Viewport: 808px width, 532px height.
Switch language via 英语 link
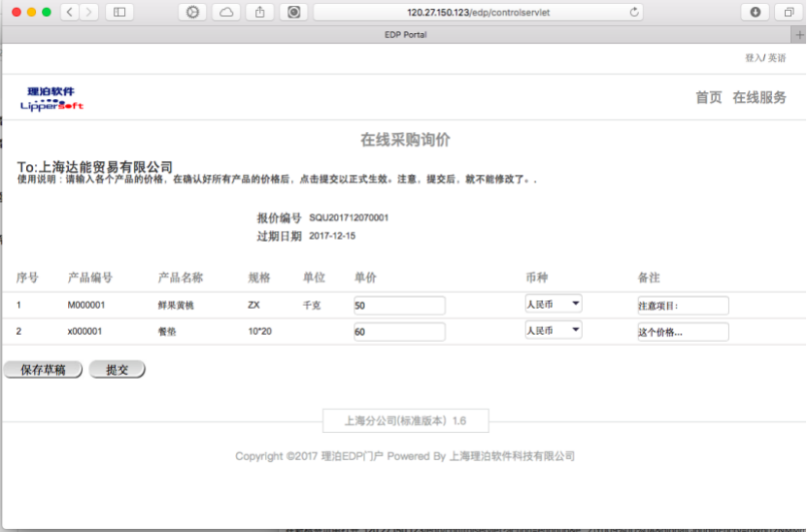(777, 58)
